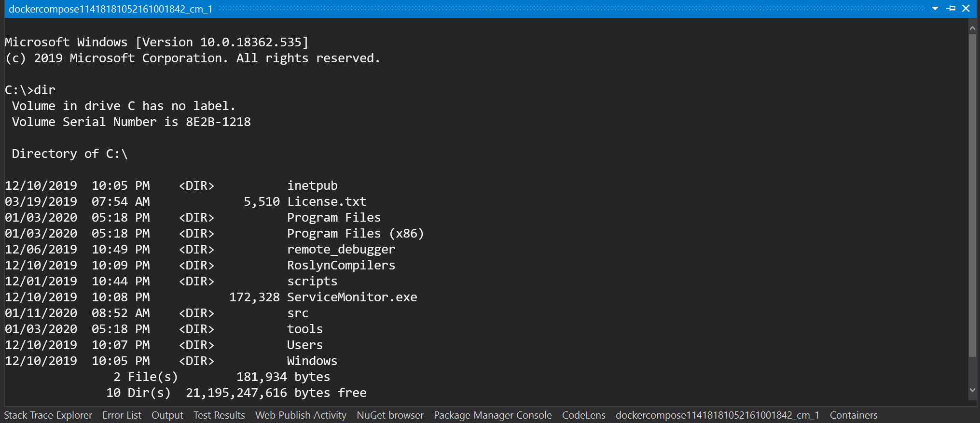980x423 pixels.
Task: Open the NuGet browser tab
Action: coord(390,415)
